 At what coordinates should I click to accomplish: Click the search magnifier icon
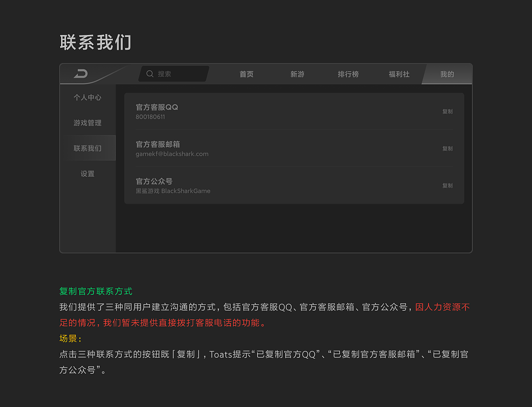150,73
